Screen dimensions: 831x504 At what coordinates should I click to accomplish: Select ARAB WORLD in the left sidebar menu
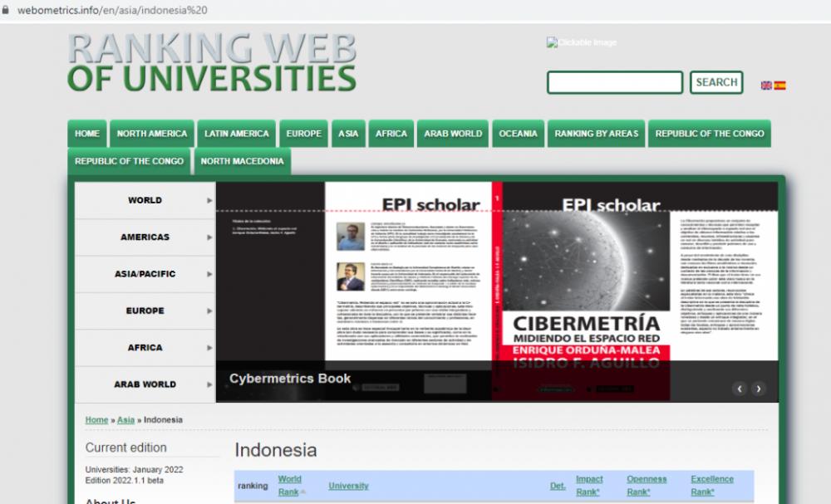coord(145,384)
